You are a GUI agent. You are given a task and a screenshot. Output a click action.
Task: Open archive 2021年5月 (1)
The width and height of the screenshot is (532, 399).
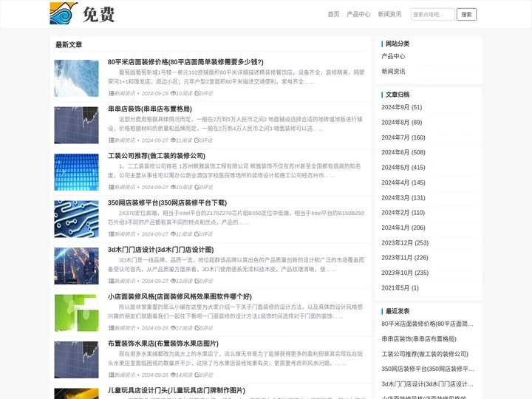tap(400, 287)
